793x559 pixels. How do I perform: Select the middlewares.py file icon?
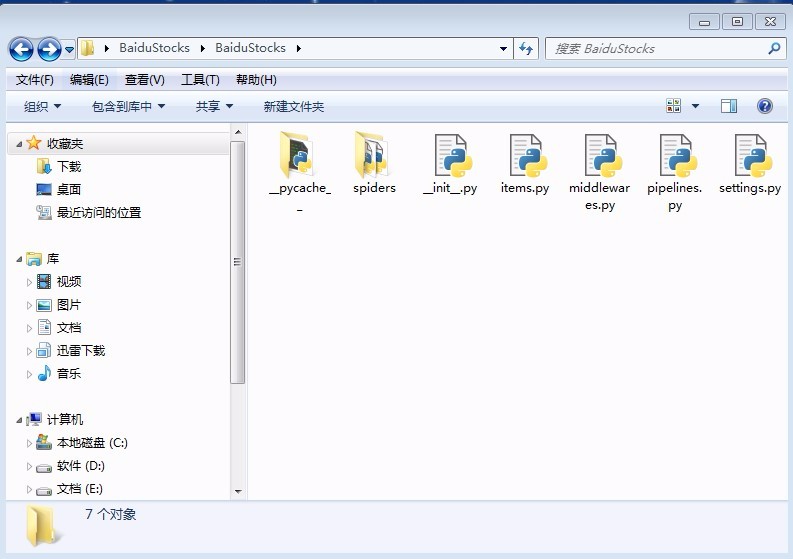pos(602,156)
